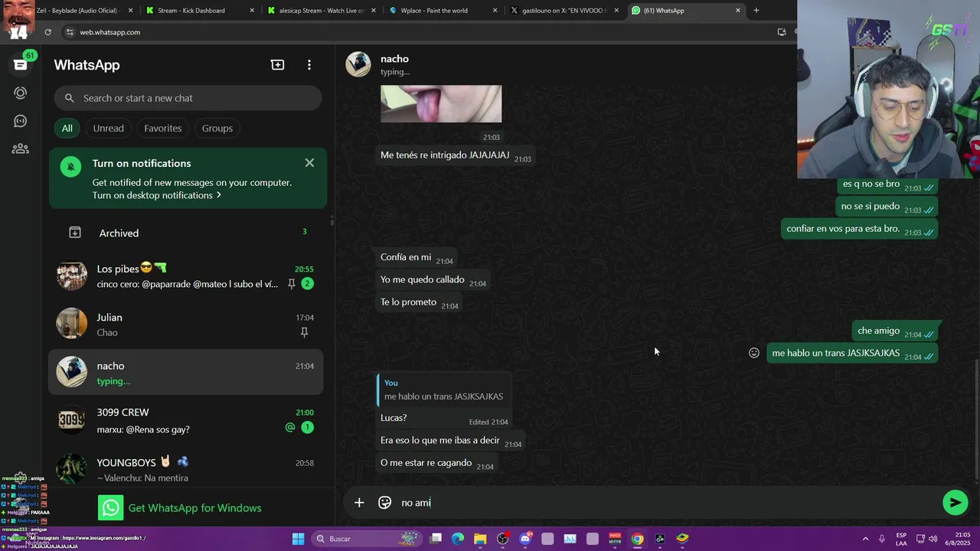This screenshot has height=551, width=980.
Task: Open nacho's profile picture in chat header
Action: (358, 64)
